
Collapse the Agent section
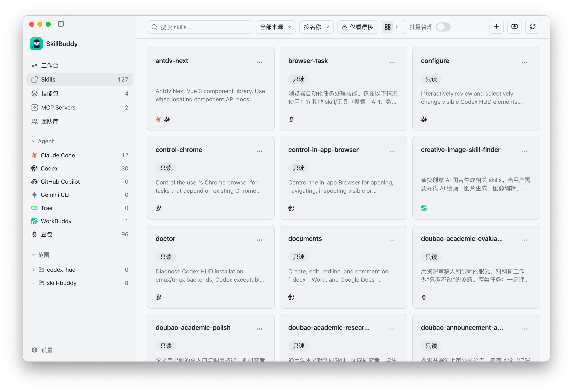34,141
